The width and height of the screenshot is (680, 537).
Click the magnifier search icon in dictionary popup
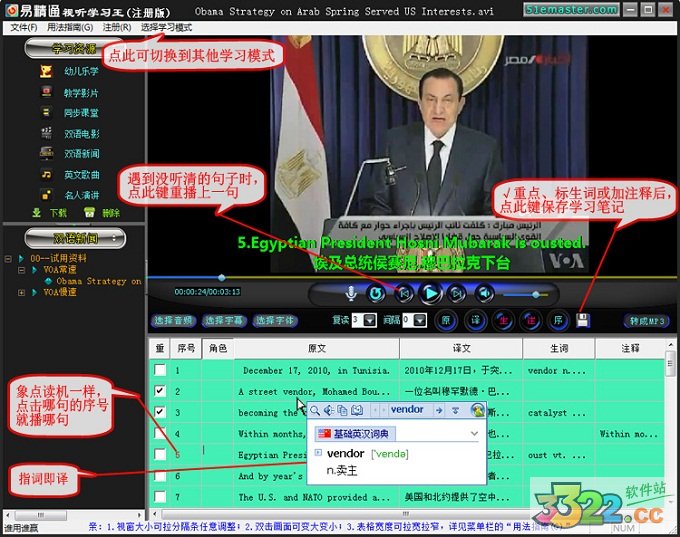[315, 410]
